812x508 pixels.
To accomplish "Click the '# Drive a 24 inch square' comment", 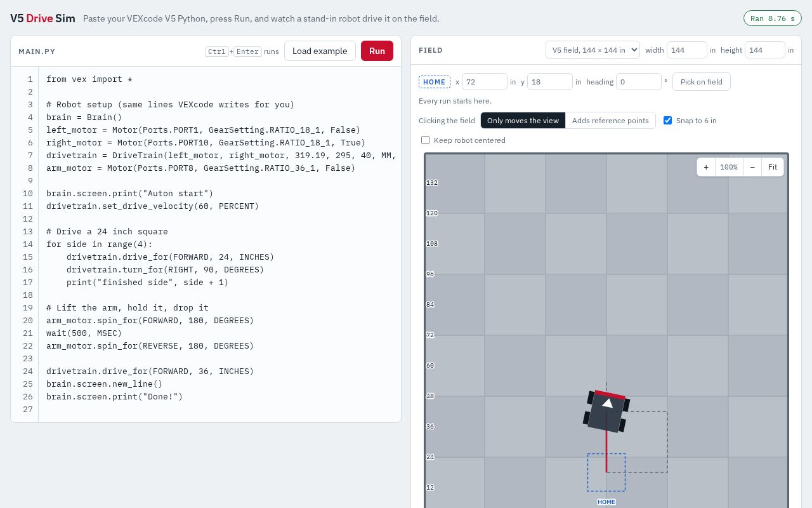I will click(107, 232).
